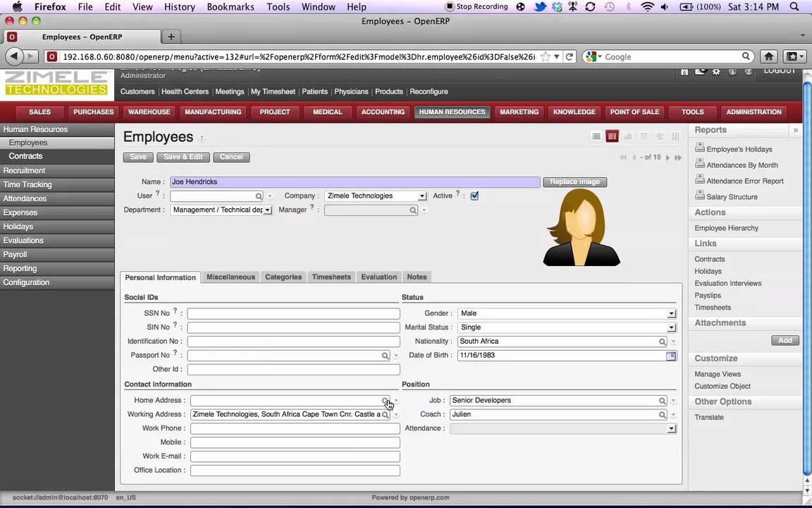
Task: Click employee photo thumbnail
Action: pyautogui.click(x=582, y=227)
